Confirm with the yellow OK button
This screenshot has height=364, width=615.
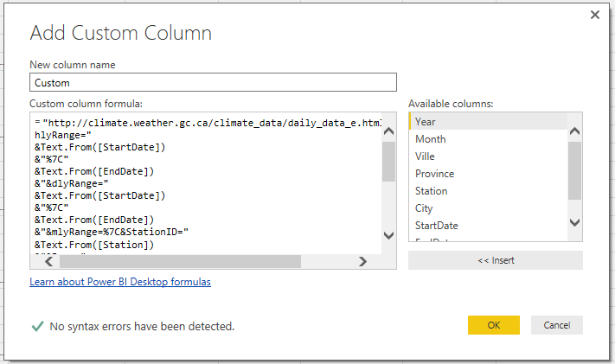pos(493,325)
